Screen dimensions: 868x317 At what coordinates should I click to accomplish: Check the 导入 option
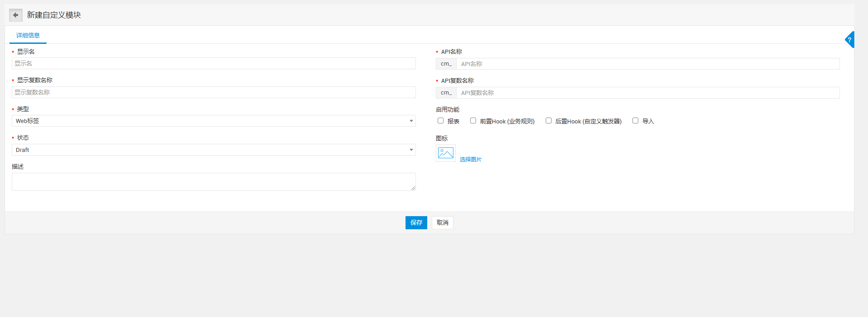coord(635,121)
